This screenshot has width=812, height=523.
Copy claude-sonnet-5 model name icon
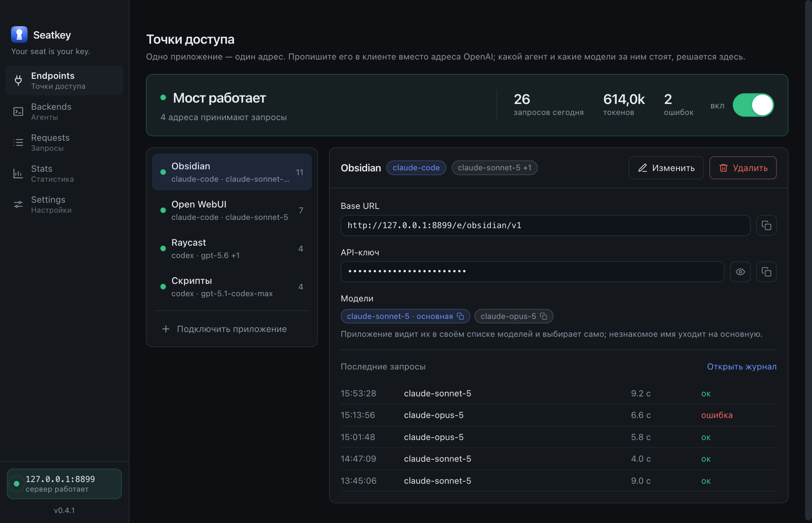coord(461,316)
